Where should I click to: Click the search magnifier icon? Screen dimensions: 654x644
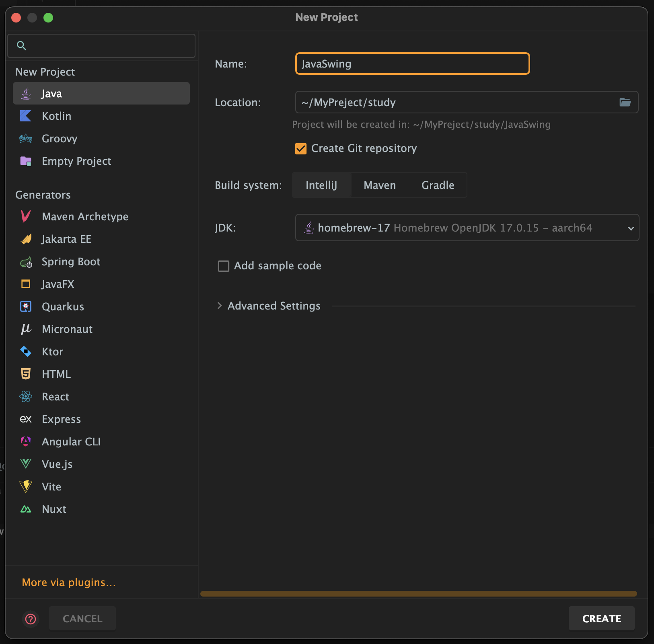(22, 46)
